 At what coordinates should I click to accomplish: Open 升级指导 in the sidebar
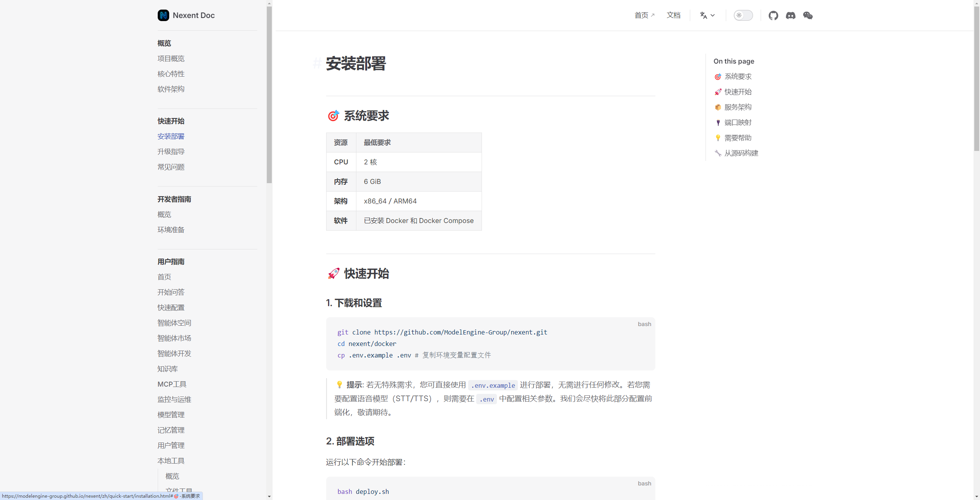tap(171, 152)
